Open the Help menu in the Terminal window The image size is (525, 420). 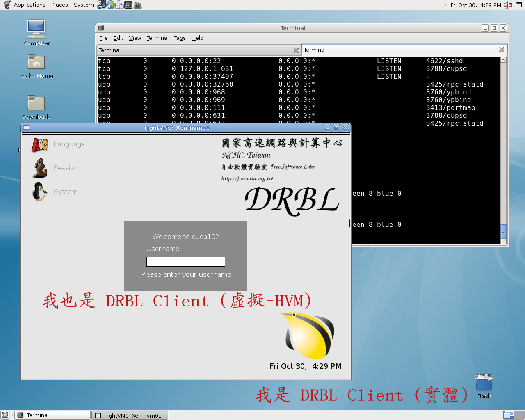[x=197, y=38]
